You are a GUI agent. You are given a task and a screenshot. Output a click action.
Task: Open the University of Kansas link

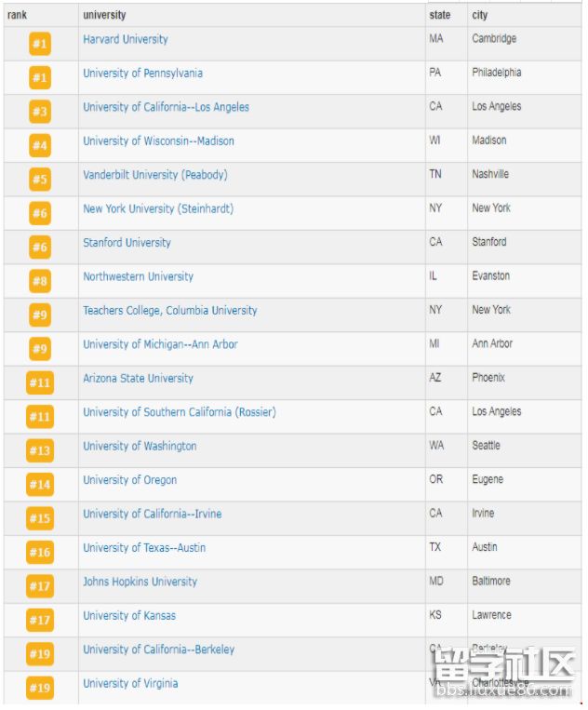tap(129, 616)
